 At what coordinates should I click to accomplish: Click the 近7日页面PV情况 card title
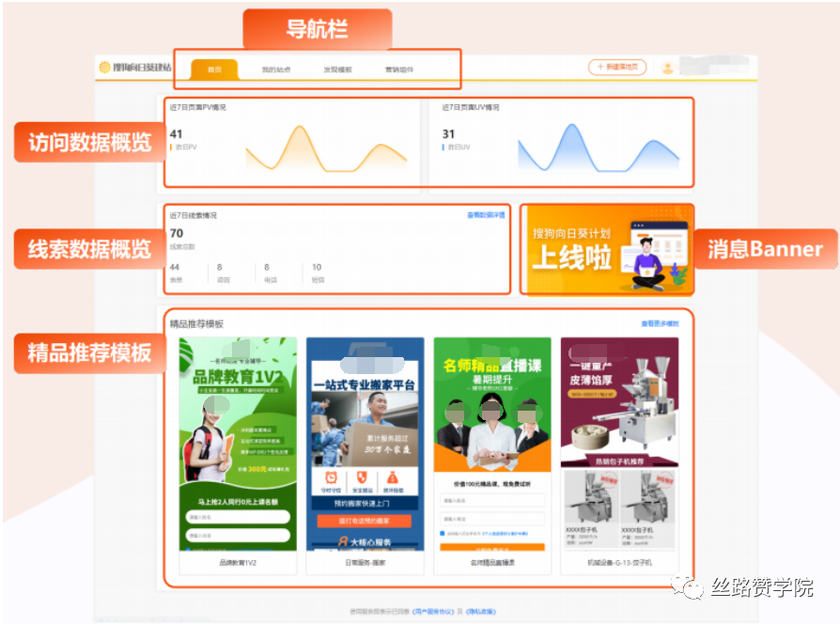click(x=197, y=108)
